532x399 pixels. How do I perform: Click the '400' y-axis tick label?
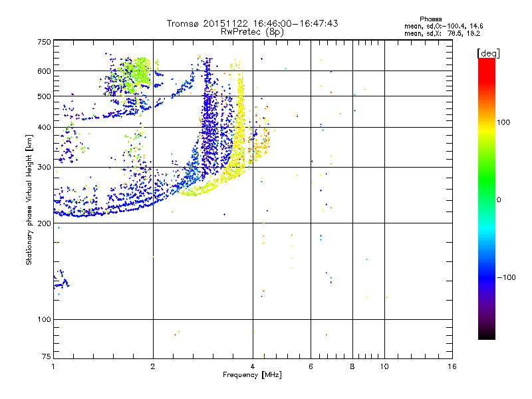44,127
